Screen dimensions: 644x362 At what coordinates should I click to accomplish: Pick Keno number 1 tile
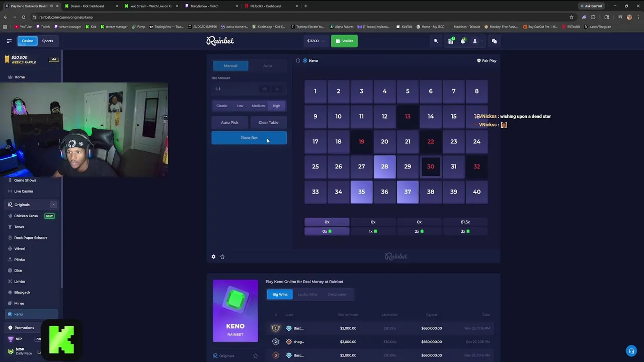click(315, 91)
